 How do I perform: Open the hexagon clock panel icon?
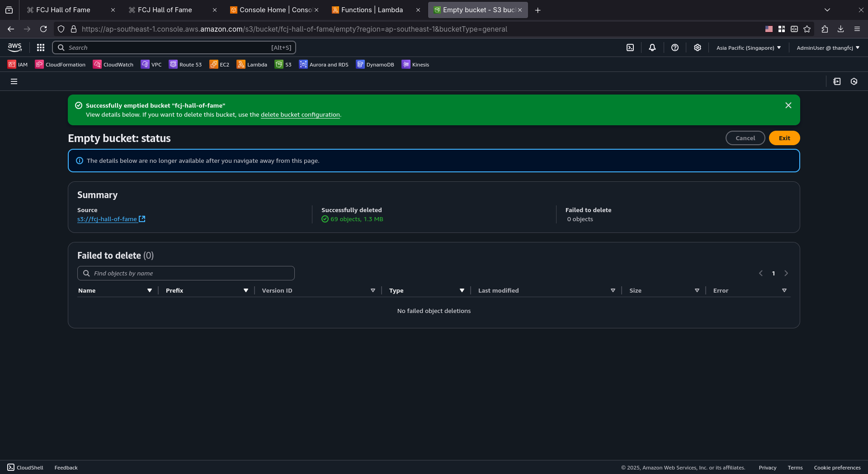pos(854,81)
